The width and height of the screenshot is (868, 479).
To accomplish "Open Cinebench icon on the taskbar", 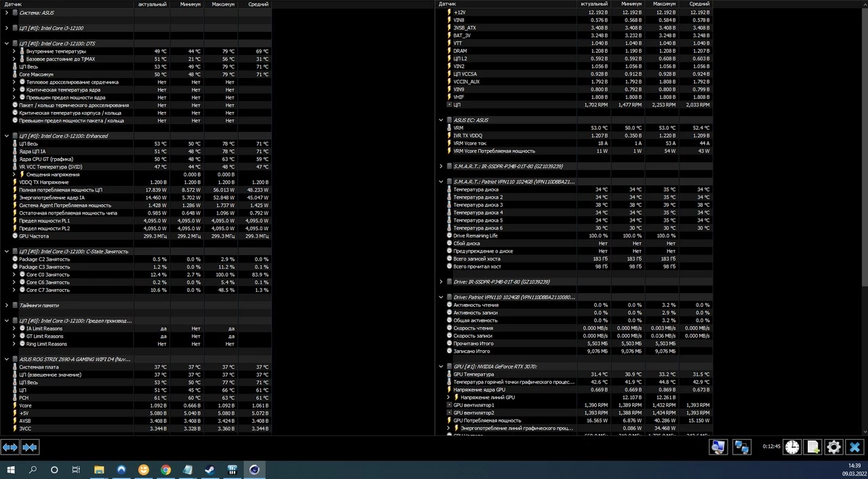I will point(254,470).
